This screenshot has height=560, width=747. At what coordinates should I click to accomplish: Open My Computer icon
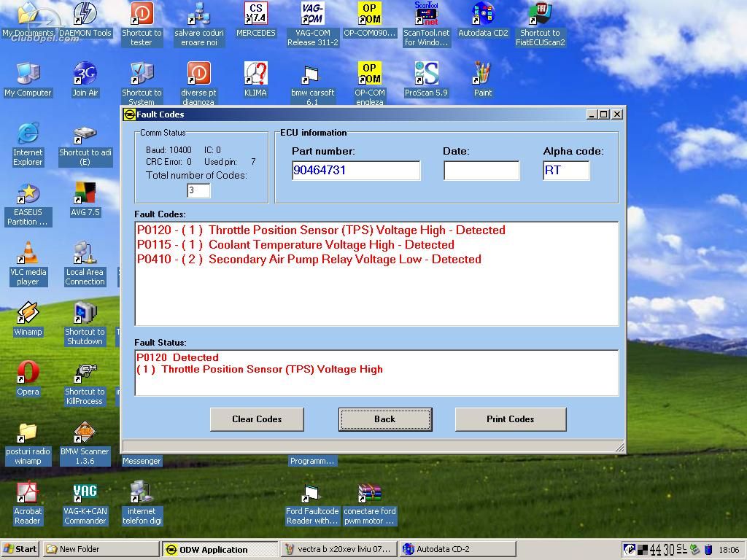click(28, 80)
